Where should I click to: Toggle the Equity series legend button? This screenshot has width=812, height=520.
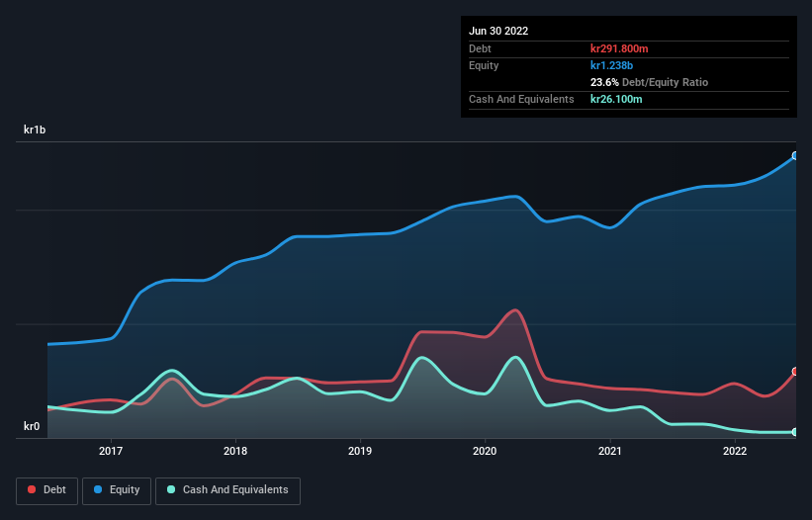117,490
